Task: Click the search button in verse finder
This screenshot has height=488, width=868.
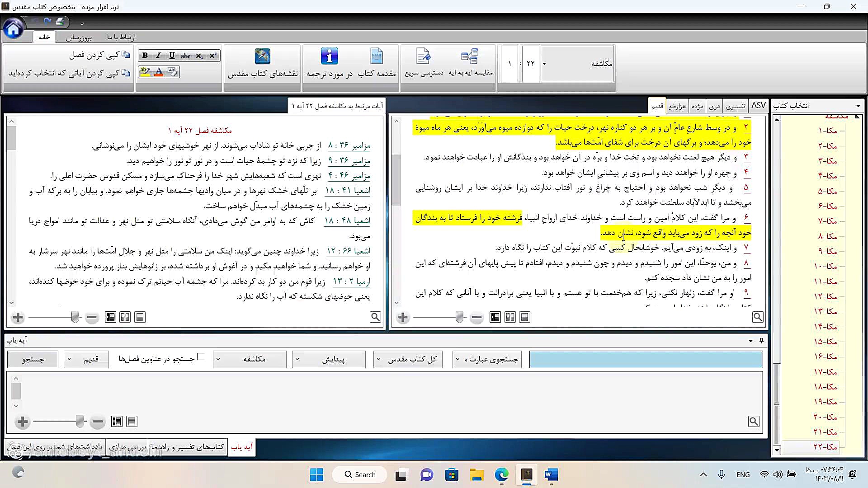Action: point(33,359)
